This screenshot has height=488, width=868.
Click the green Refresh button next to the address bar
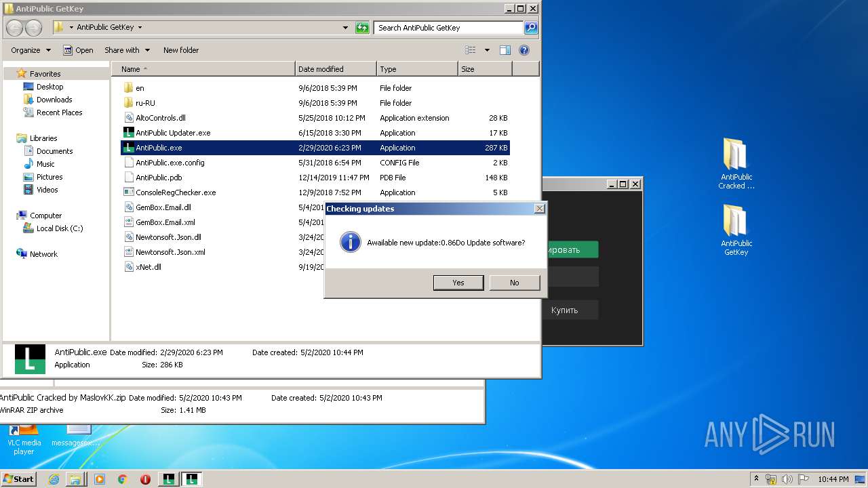click(x=363, y=28)
